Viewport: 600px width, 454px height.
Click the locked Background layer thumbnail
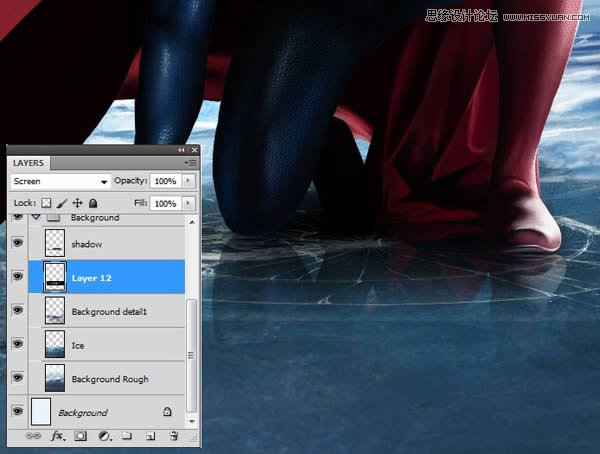(41, 412)
